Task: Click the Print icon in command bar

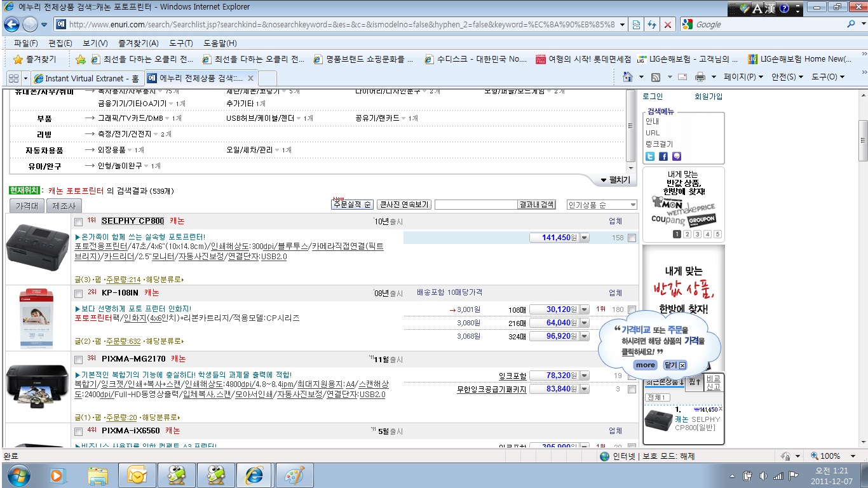Action: (x=700, y=77)
